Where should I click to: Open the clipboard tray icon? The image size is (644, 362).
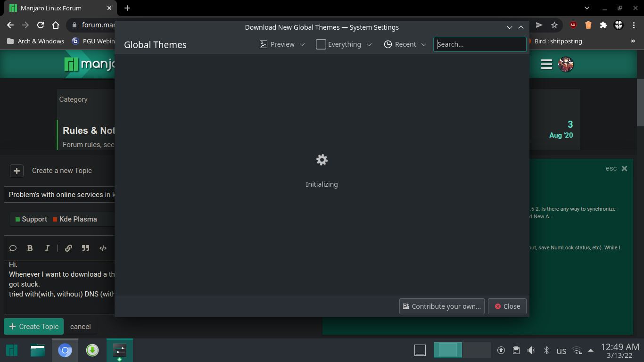coord(516,350)
